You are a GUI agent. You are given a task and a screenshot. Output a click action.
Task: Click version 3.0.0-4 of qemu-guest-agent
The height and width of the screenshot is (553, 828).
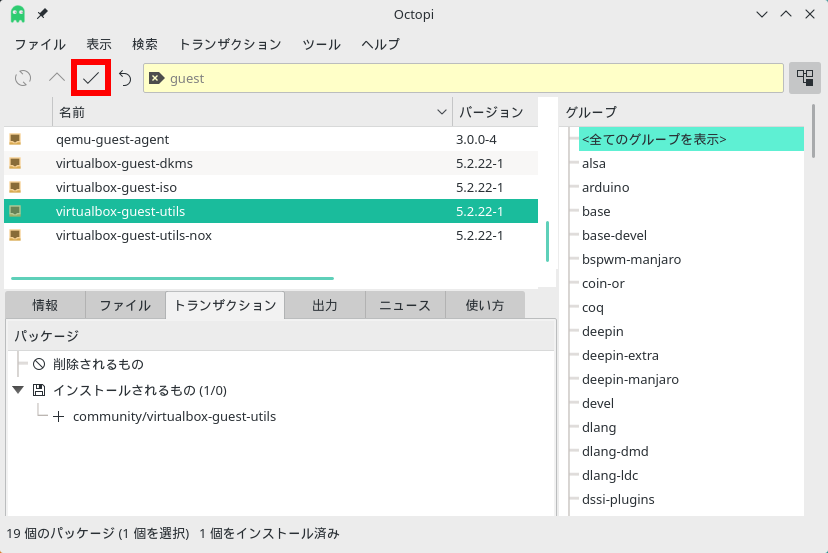click(x=476, y=139)
